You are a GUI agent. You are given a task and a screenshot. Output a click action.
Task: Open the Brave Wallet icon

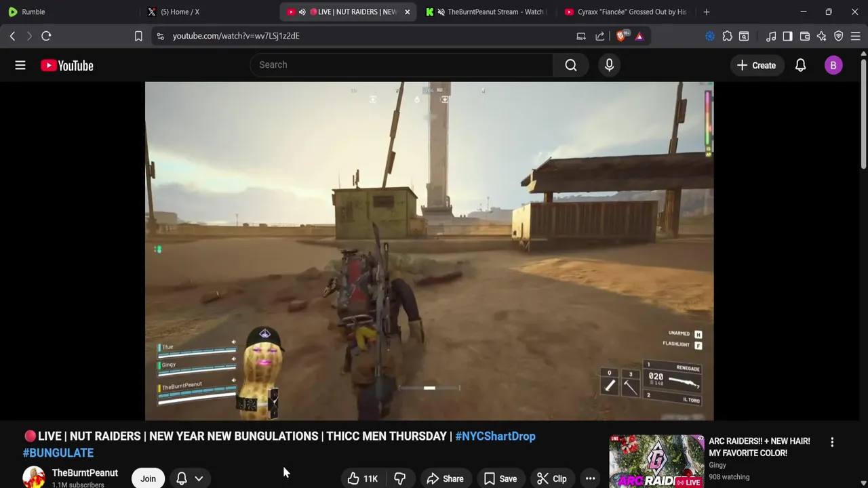point(805,36)
